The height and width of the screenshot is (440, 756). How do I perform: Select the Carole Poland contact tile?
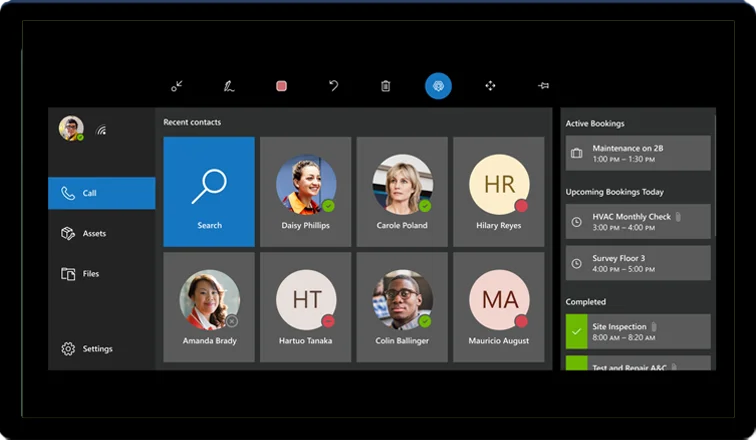coord(402,192)
